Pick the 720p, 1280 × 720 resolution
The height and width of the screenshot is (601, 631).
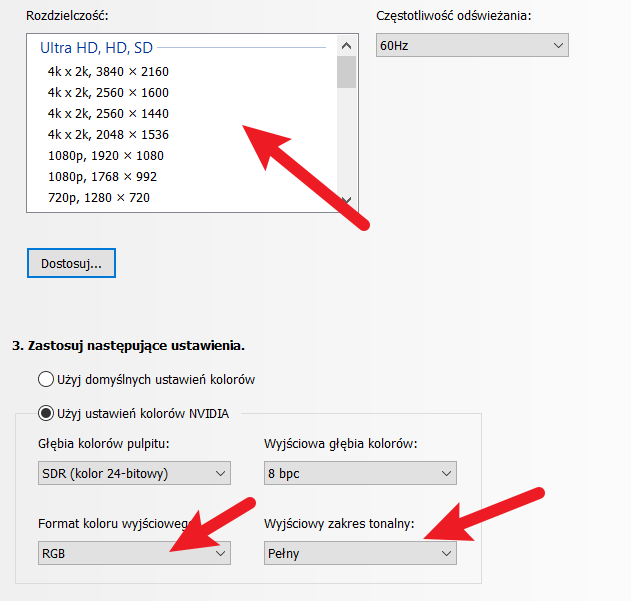[99, 197]
